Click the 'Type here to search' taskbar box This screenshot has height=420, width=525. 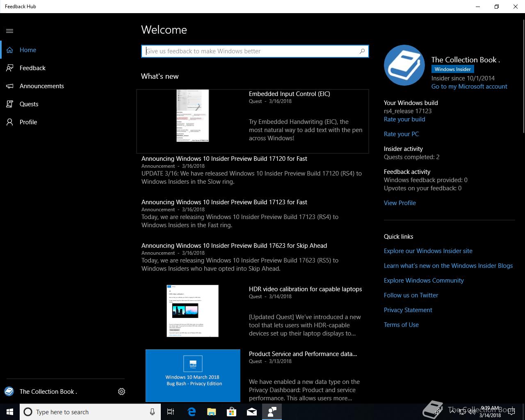pyautogui.click(x=90, y=412)
